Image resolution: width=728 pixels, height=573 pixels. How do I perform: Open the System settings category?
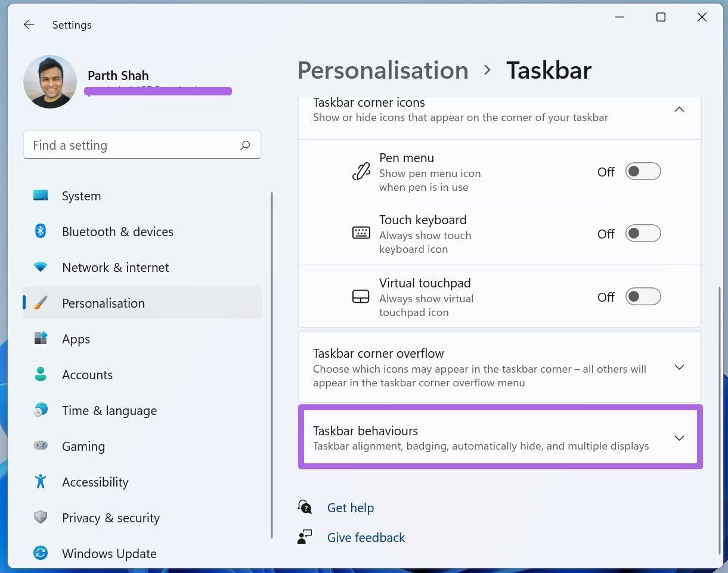pos(142,196)
